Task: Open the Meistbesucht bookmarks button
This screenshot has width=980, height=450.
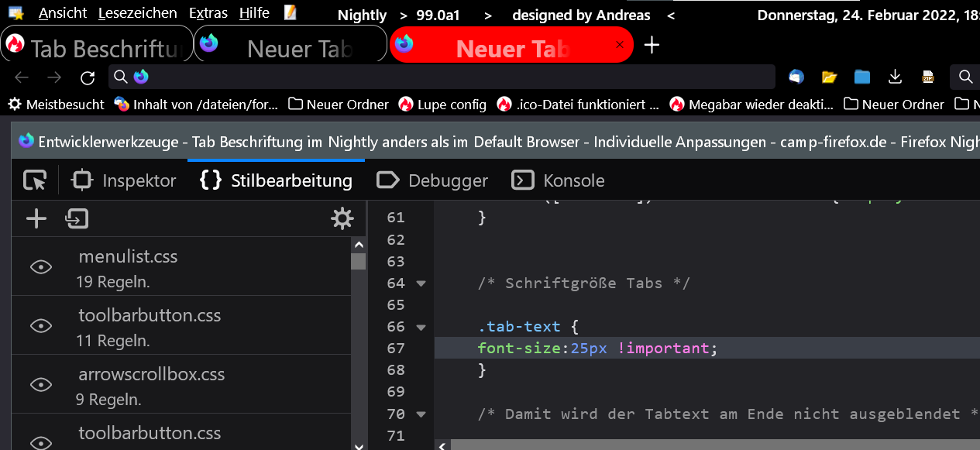Action: [56, 104]
